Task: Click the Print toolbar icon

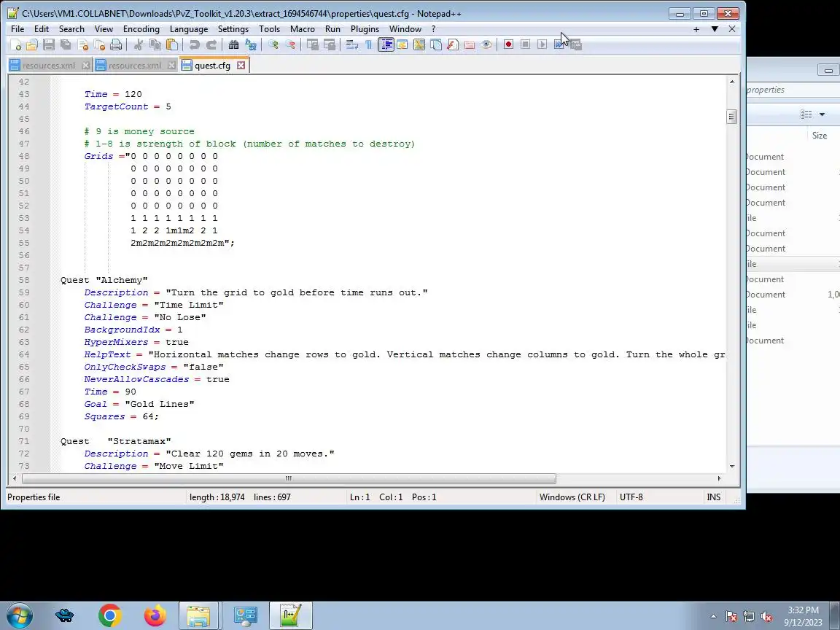Action: pos(116,44)
